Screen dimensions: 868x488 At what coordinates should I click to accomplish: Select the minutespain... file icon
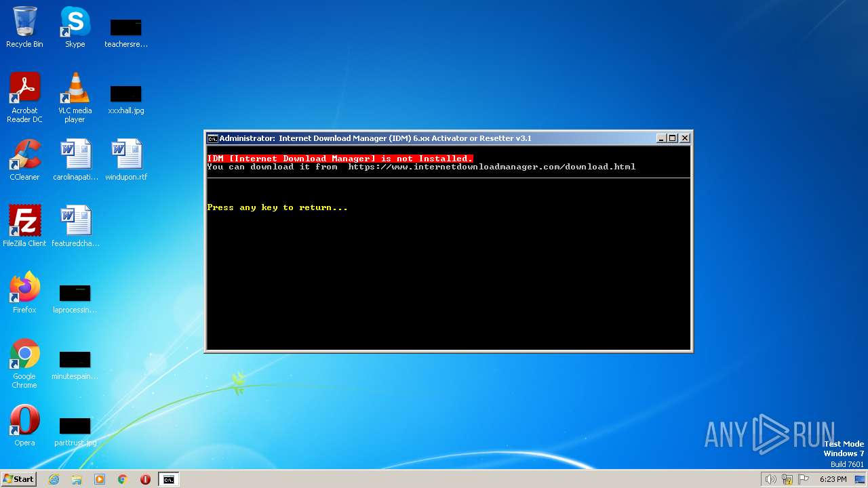pyautogui.click(x=75, y=365)
